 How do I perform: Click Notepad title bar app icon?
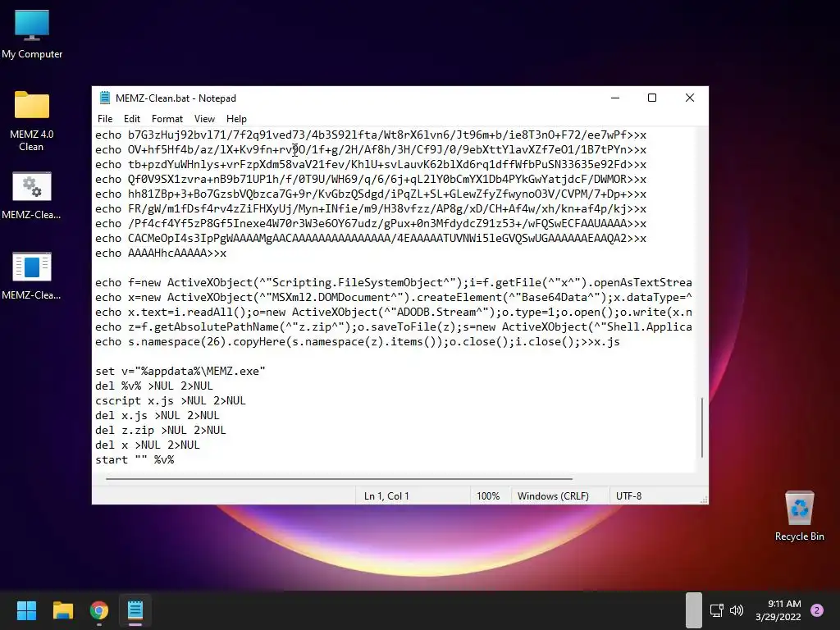pos(104,98)
